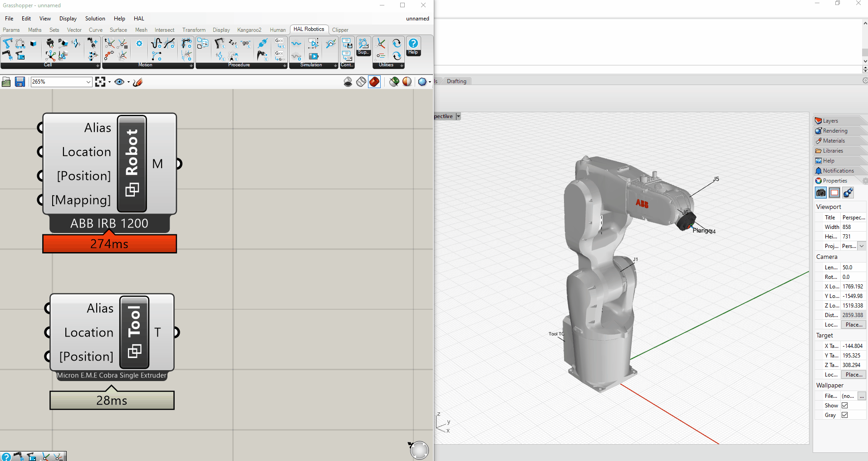Toggle the preview eye visibility icon

click(x=119, y=82)
